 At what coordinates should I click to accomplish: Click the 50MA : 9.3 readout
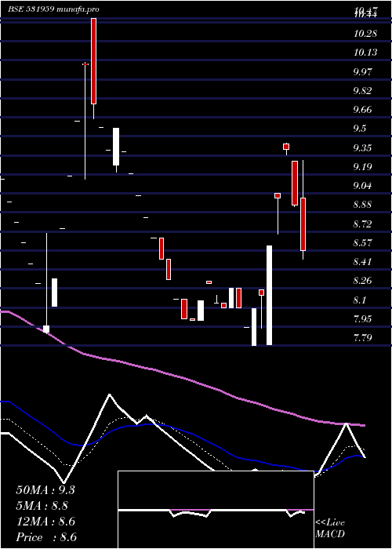(45, 490)
